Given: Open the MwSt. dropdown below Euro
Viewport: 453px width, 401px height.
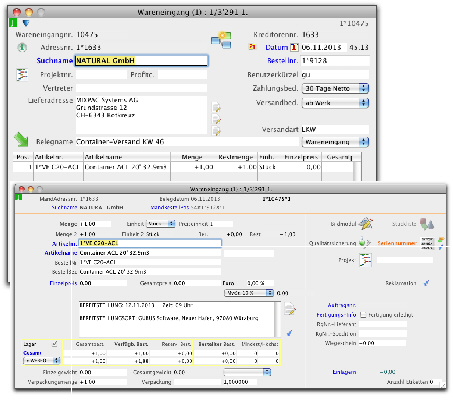Looking at the screenshot, I should (x=249, y=293).
